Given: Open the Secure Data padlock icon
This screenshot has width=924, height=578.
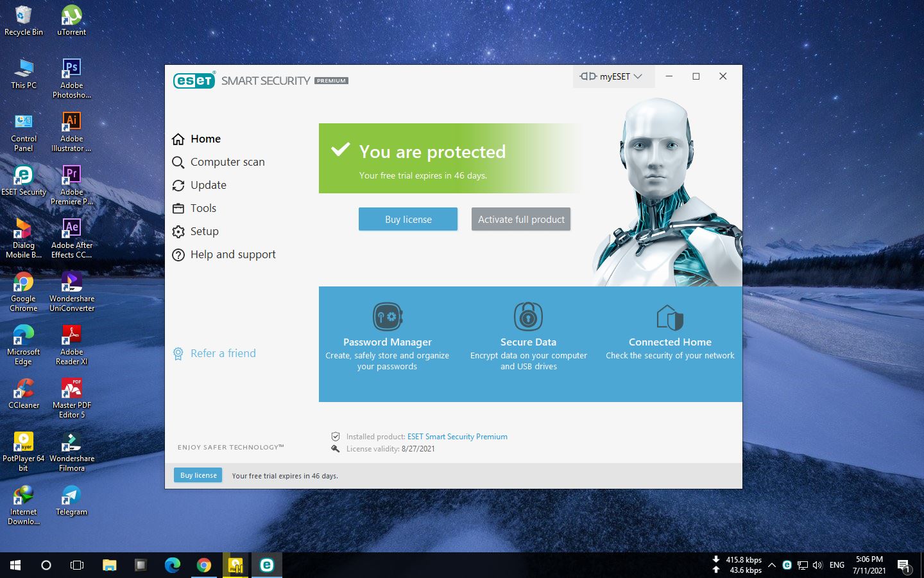Looking at the screenshot, I should tap(528, 317).
